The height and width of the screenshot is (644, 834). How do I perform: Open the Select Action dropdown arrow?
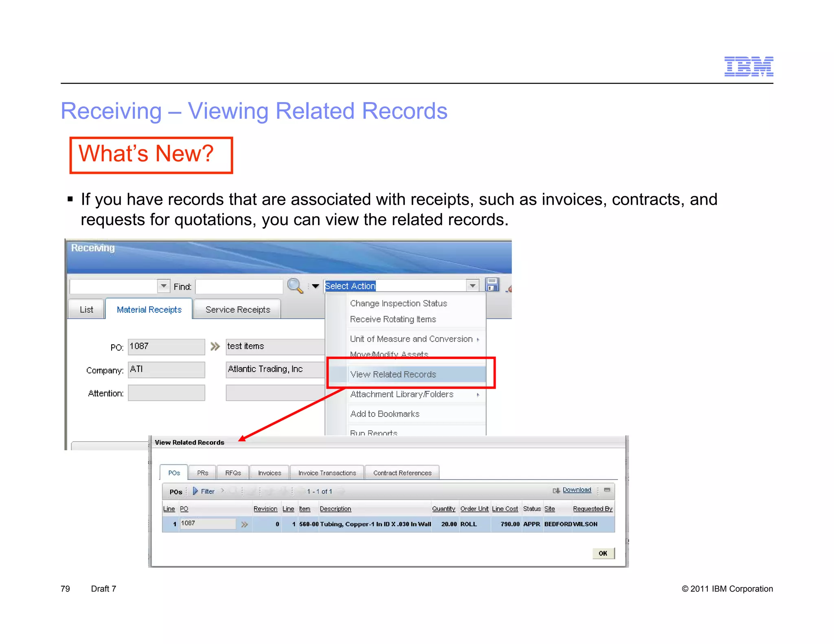tap(472, 286)
